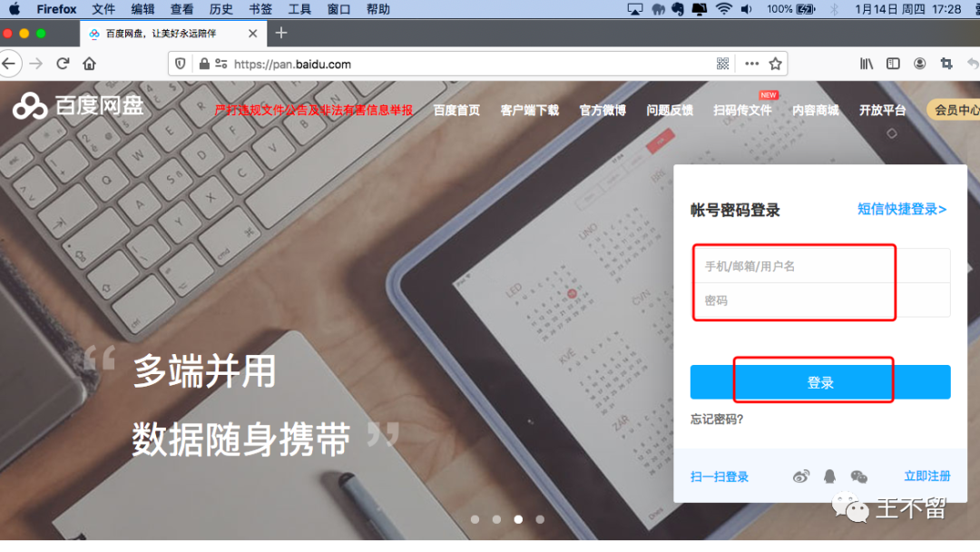Open the red violation notice link

(314, 110)
